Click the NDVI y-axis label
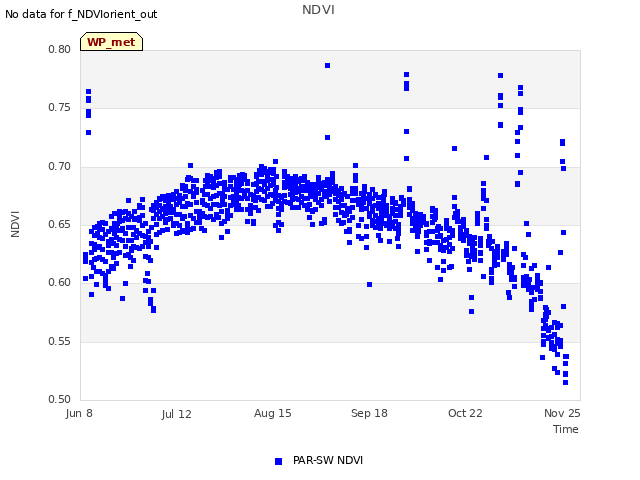The width and height of the screenshot is (640, 480). click(x=15, y=224)
